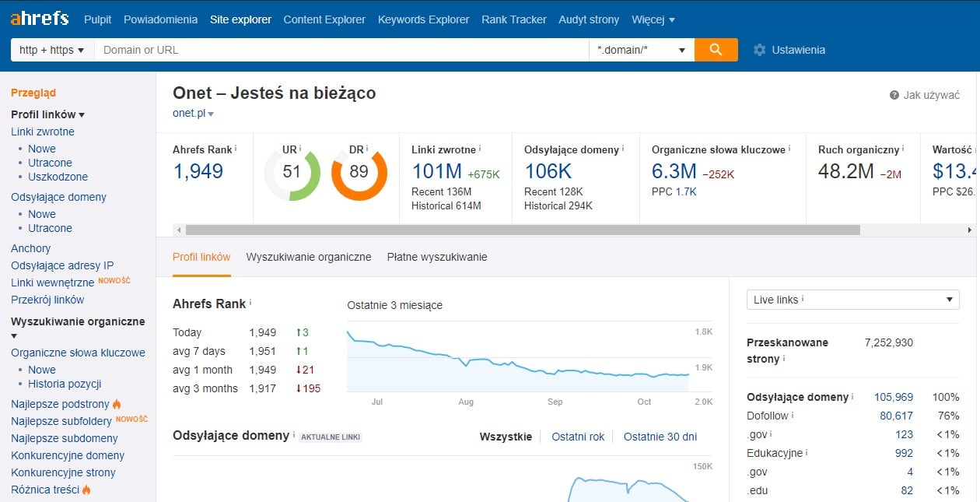Select Wszystkie chart range
Viewport: 980px width, 502px height.
[x=506, y=437]
